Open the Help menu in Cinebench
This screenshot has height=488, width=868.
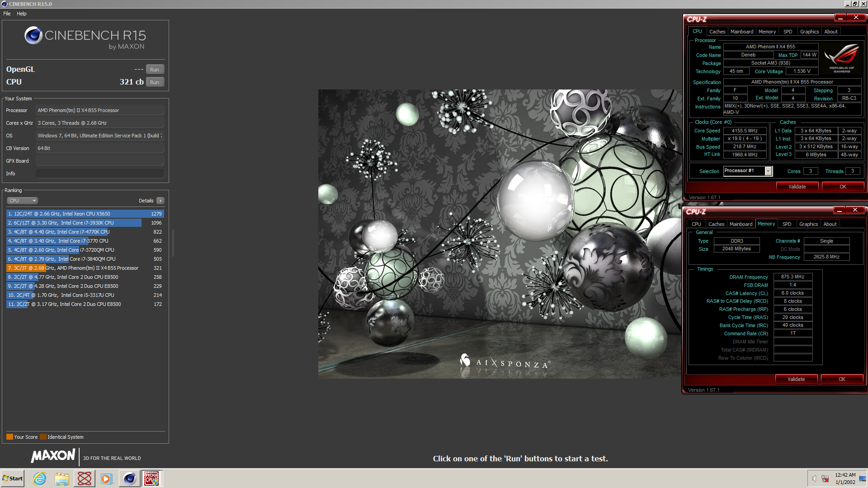22,14
